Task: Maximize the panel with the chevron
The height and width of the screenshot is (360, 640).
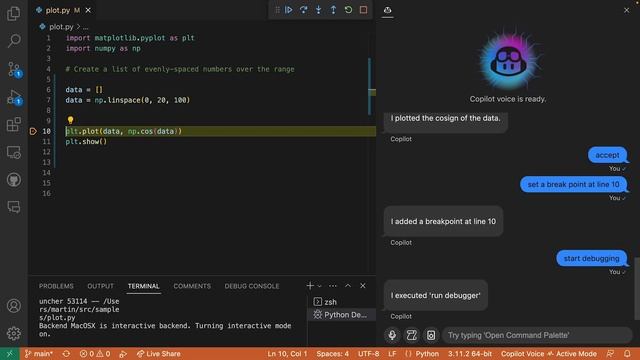Action: 348,286
